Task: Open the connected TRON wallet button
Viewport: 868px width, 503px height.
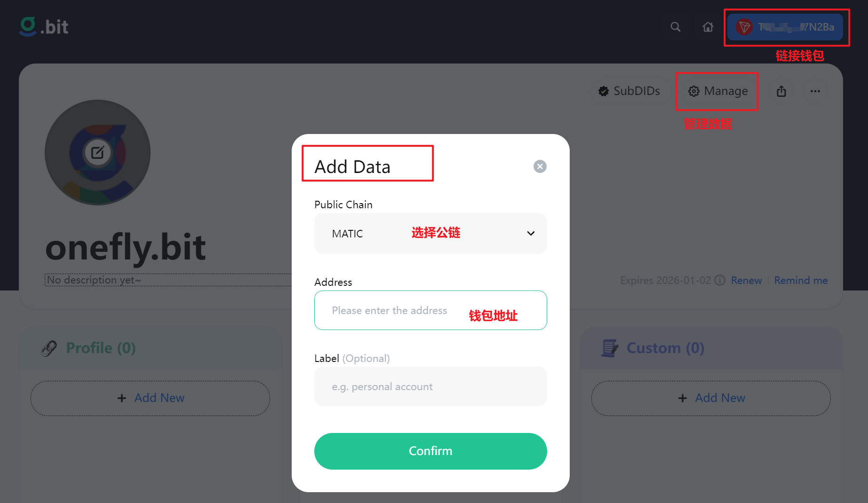Action: coord(785,27)
